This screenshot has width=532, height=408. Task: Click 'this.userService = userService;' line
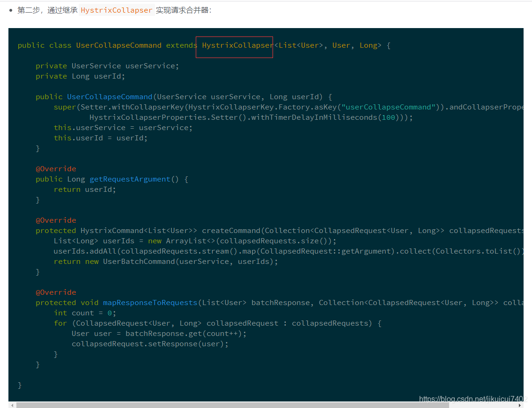[123, 128]
